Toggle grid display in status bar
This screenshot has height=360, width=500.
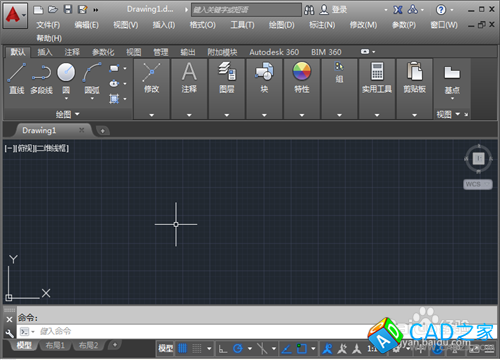point(182,349)
